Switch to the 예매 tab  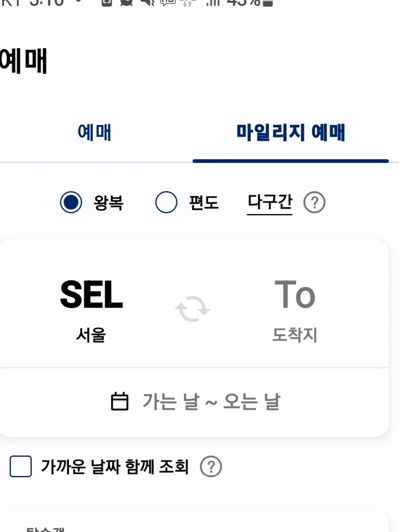[95, 133]
